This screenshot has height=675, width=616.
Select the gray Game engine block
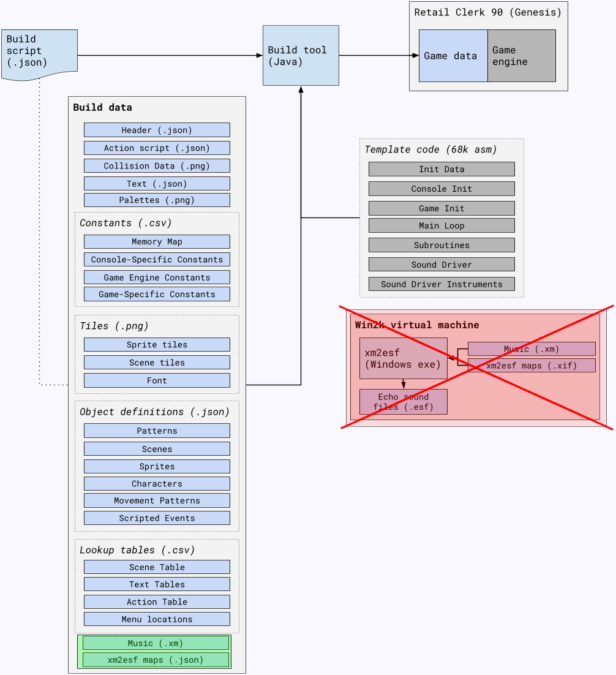pyautogui.click(x=521, y=56)
